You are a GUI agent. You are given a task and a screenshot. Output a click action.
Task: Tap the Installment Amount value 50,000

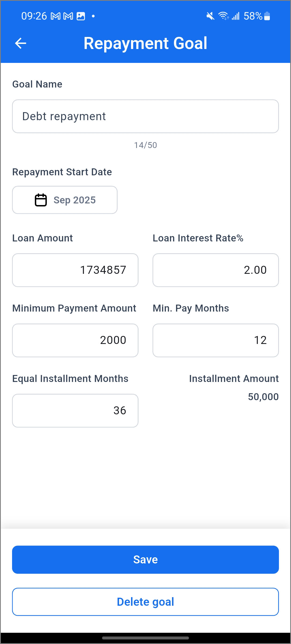(263, 397)
